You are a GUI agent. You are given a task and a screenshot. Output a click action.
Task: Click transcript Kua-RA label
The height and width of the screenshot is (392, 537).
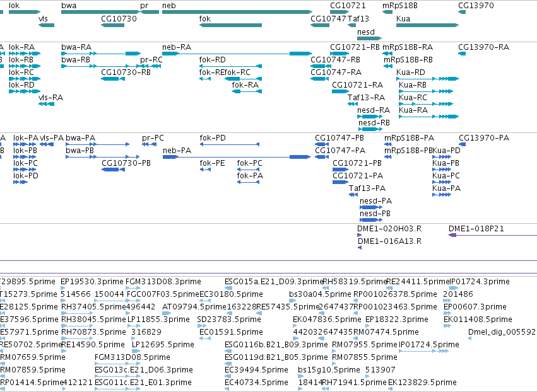413,110
